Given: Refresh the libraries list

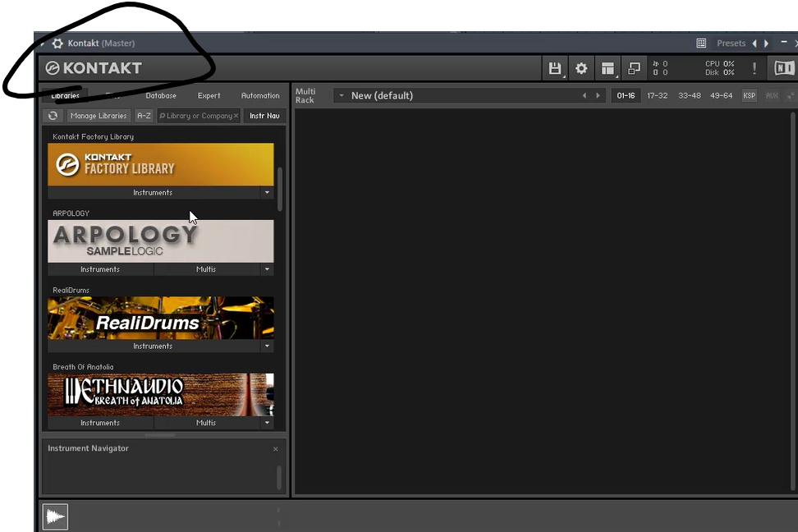Looking at the screenshot, I should tap(53, 116).
